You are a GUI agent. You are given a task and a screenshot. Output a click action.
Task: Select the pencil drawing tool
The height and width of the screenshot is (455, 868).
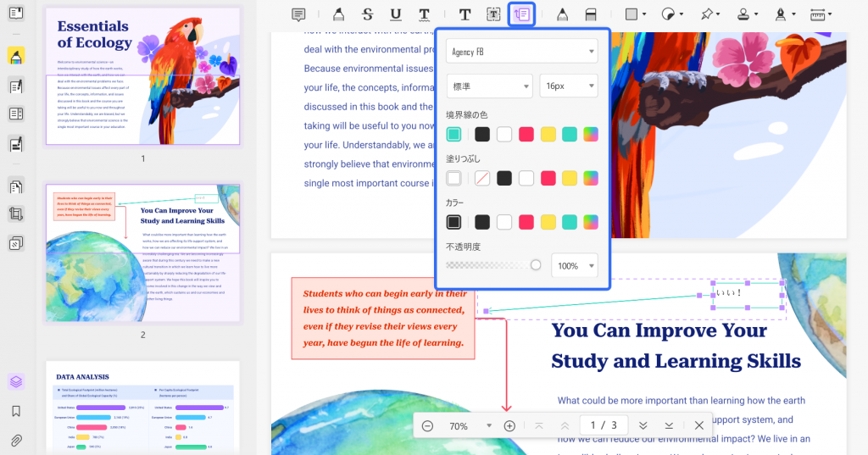(562, 14)
